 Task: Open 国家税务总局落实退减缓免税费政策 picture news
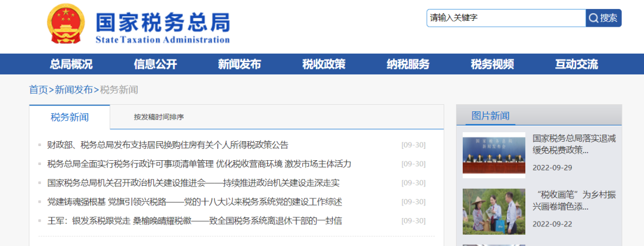pos(574,144)
